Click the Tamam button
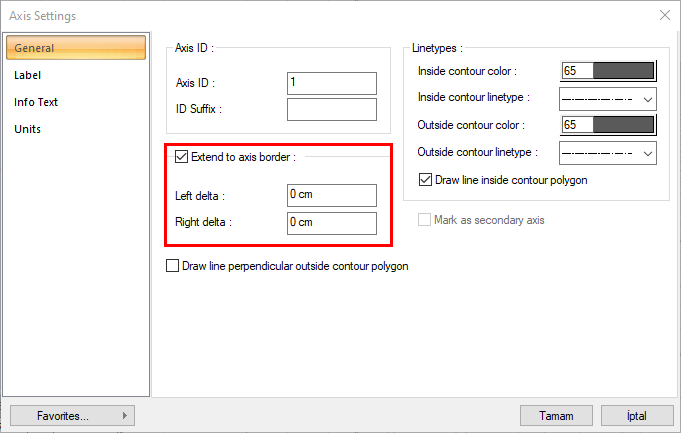The image size is (681, 433). (555, 415)
